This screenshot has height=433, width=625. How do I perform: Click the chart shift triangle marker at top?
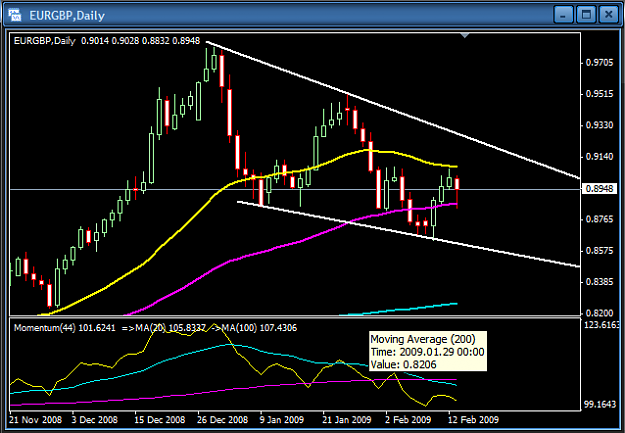tap(464, 36)
